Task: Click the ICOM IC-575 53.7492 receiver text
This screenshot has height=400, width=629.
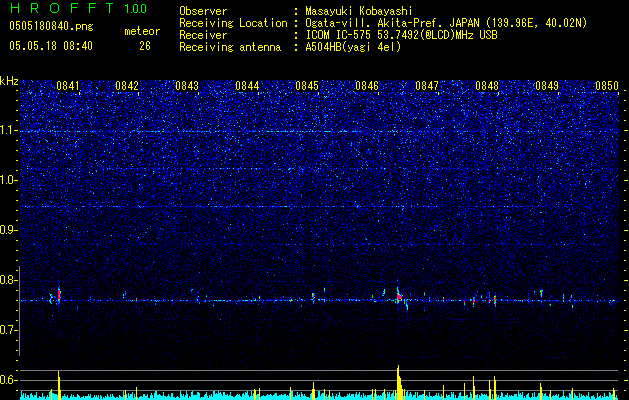Action: [x=401, y=35]
